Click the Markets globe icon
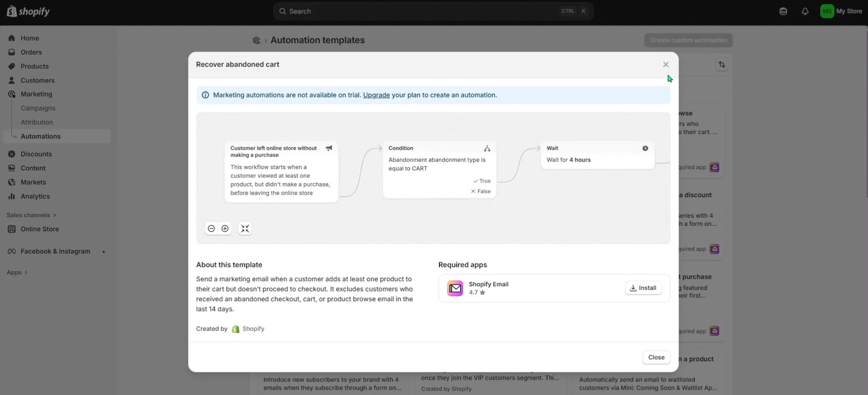This screenshot has height=395, width=868. click(x=11, y=182)
